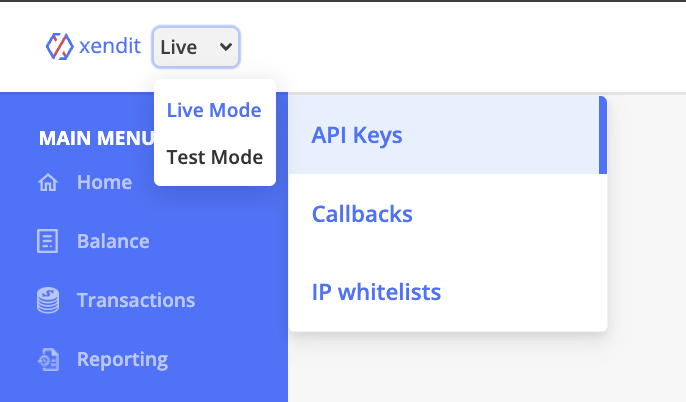Click the xendit wordmark text
The width and height of the screenshot is (686, 402).
109,46
